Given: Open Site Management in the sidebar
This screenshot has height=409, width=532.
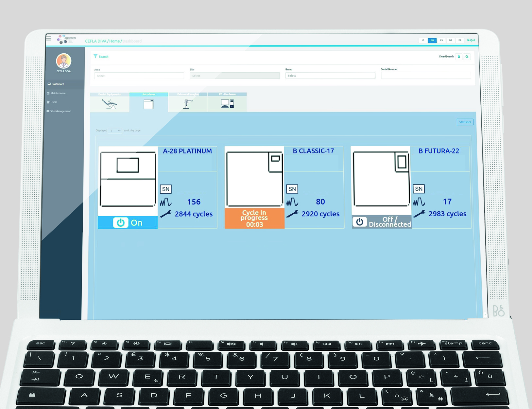Looking at the screenshot, I should click(x=60, y=111).
